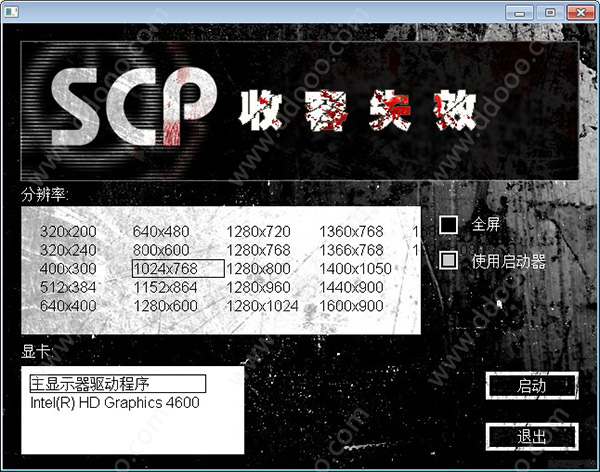Click the window title bar app icon
Viewport: 600px width, 472px height.
pyautogui.click(x=11, y=12)
